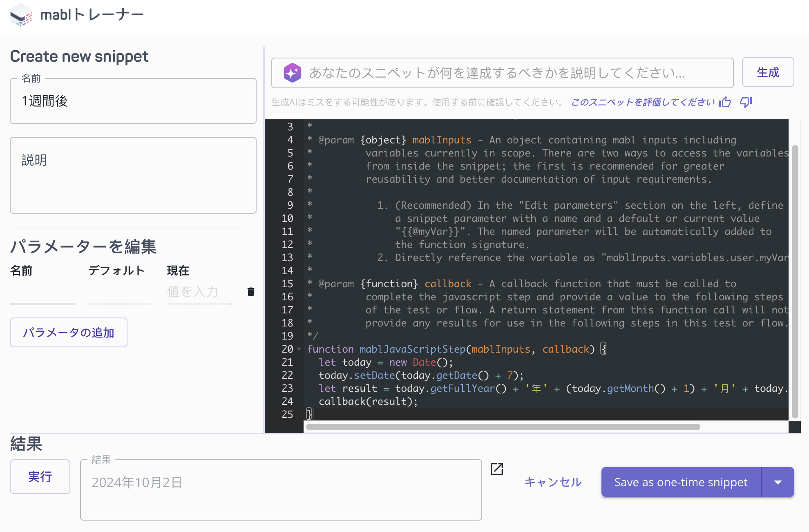Image resolution: width=809 pixels, height=532 pixels.
Task: Rate the snippet with the thumbs-up icon
Action: tap(724, 103)
